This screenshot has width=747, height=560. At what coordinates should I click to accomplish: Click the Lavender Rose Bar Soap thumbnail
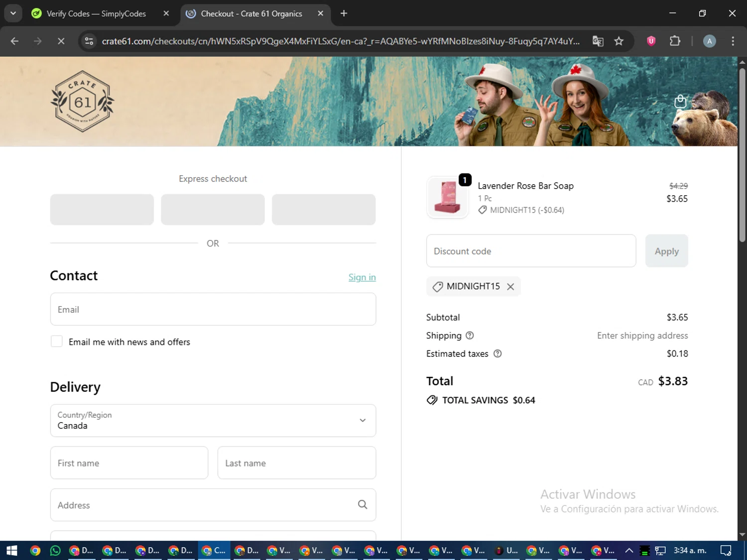pyautogui.click(x=448, y=197)
